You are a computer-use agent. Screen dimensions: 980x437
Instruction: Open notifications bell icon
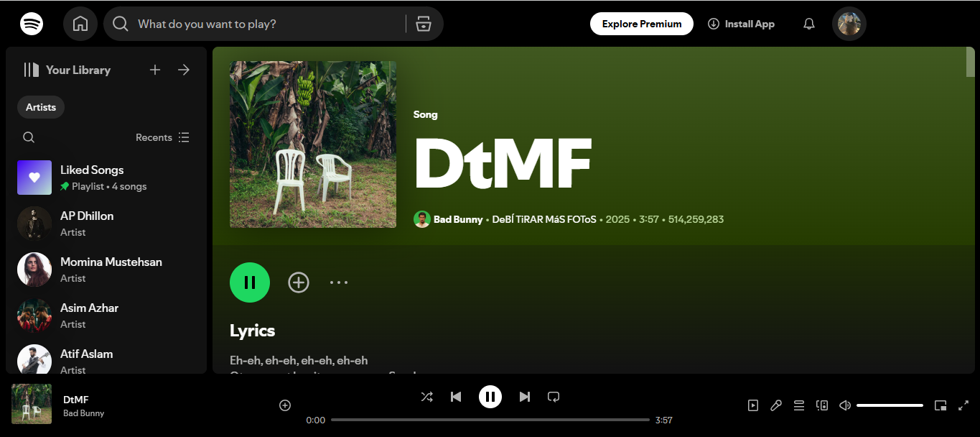point(808,23)
